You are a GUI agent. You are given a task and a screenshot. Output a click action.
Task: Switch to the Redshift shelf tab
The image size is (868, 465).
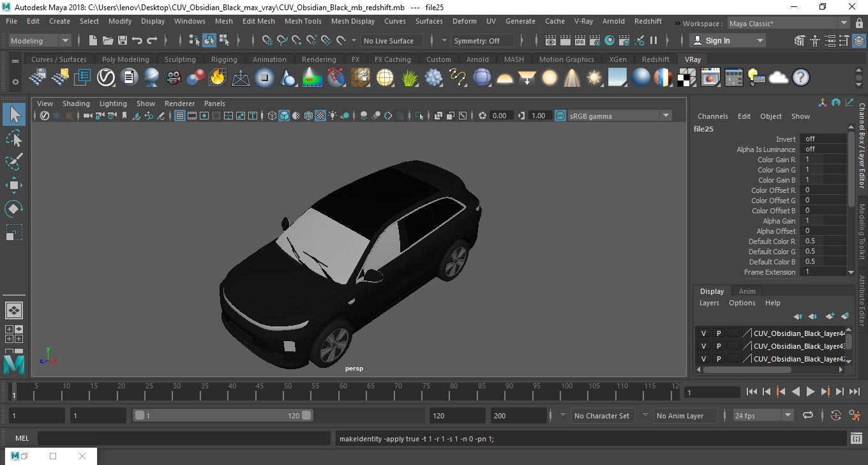[655, 59]
